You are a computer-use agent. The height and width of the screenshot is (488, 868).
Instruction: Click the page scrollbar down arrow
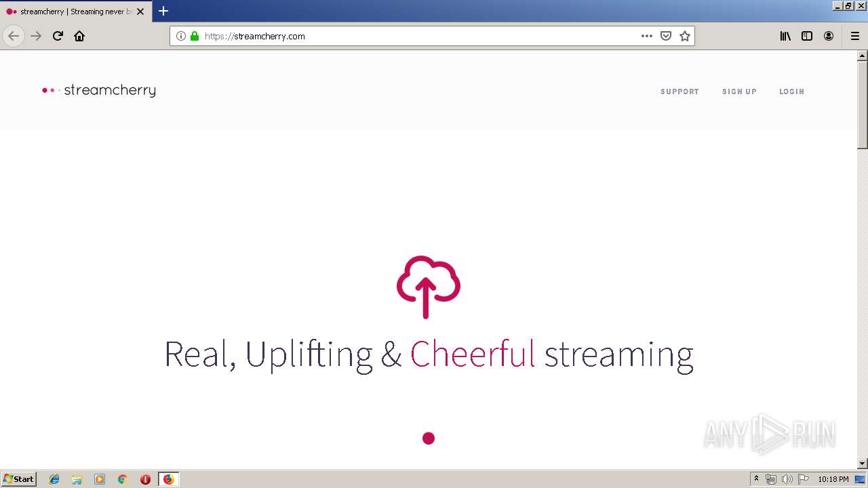coord(863,464)
